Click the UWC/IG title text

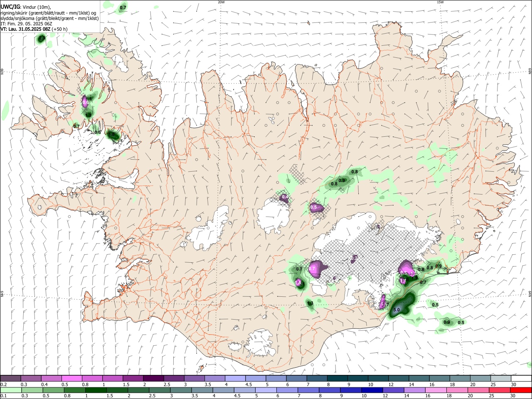(x=10, y=6)
